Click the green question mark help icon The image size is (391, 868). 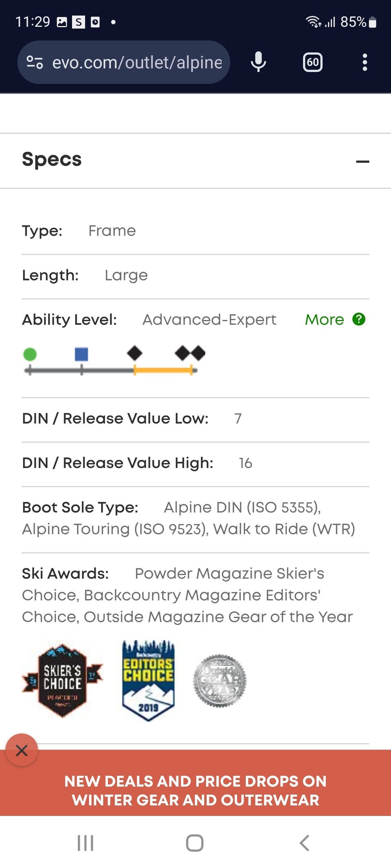359,319
